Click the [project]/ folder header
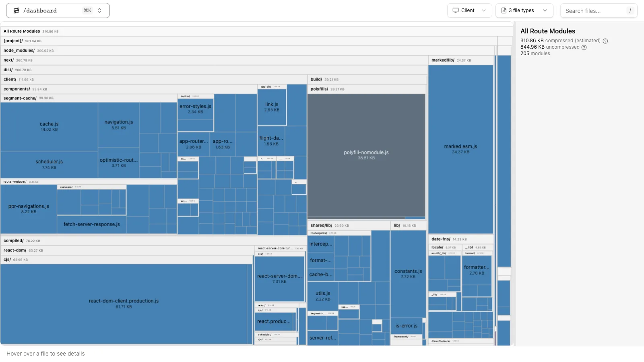 [249, 41]
